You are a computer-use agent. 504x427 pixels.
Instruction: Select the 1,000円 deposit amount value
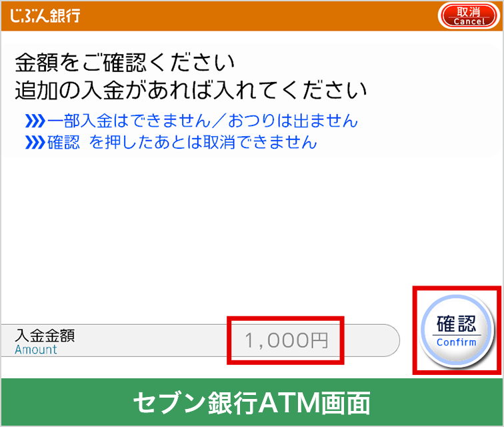tap(286, 340)
